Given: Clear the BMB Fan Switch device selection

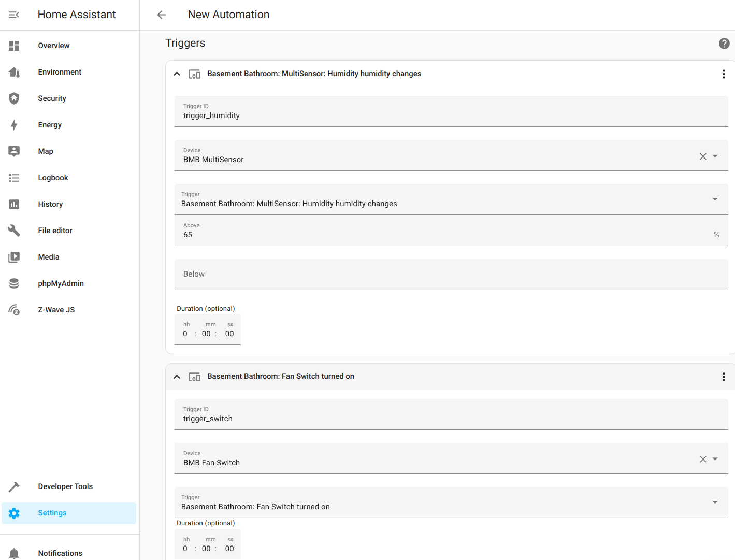Looking at the screenshot, I should click(x=703, y=460).
